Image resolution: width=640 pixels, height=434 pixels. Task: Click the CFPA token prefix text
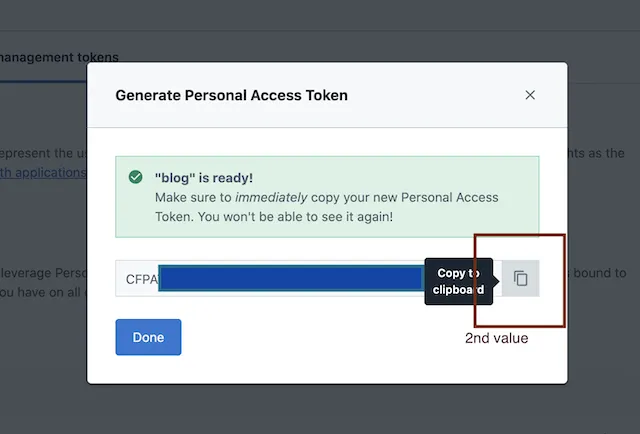pyautogui.click(x=141, y=279)
